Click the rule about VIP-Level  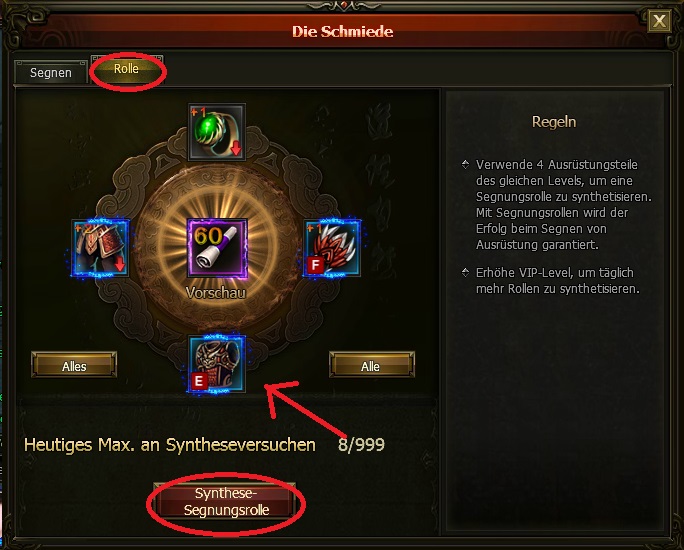(x=557, y=280)
